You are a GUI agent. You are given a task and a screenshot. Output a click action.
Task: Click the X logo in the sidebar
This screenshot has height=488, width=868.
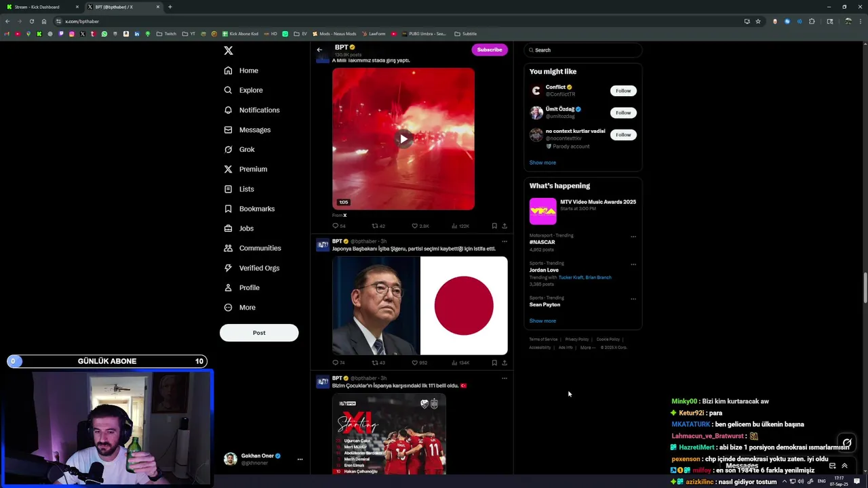point(229,51)
